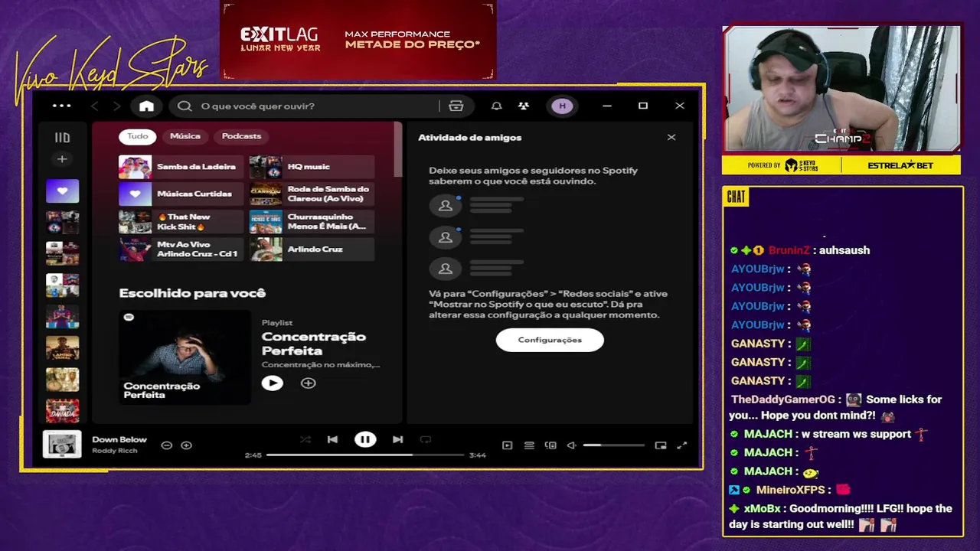Pause the current song

pyautogui.click(x=365, y=439)
